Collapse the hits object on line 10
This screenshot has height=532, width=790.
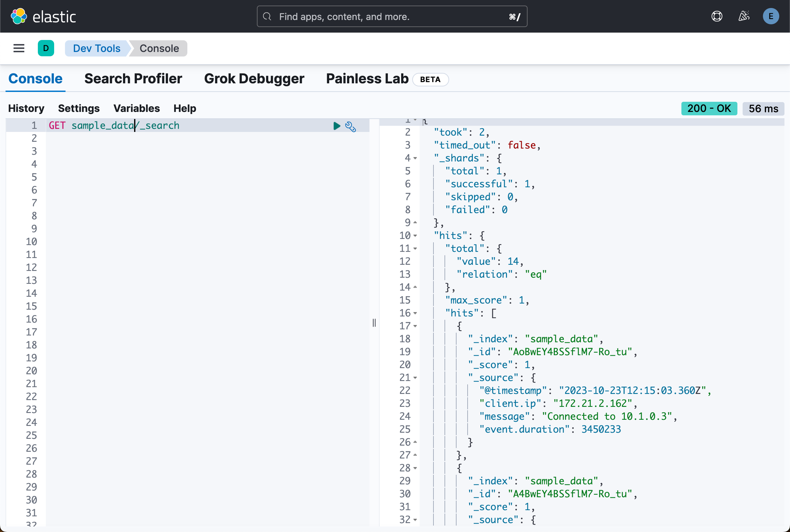click(x=415, y=236)
